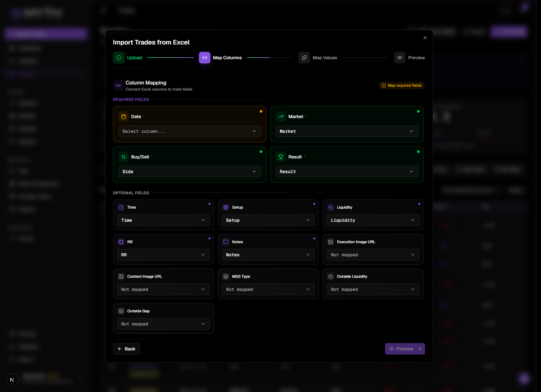Open the Liquidity column dropdown

click(x=373, y=220)
